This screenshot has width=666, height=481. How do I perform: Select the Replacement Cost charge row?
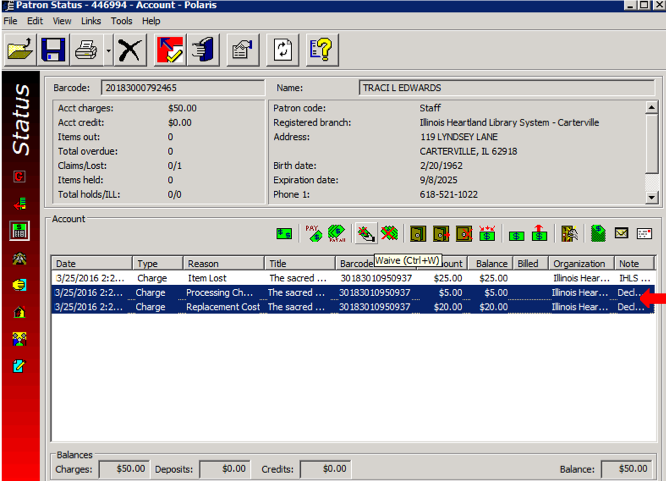[353, 307]
